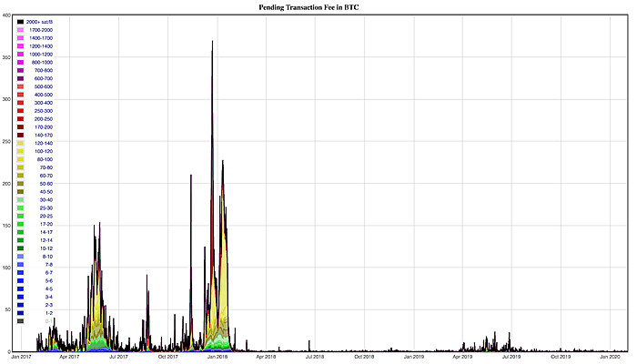Select the 1000-1200 legend label
This screenshot has width=637, height=364.
pyautogui.click(x=41, y=55)
